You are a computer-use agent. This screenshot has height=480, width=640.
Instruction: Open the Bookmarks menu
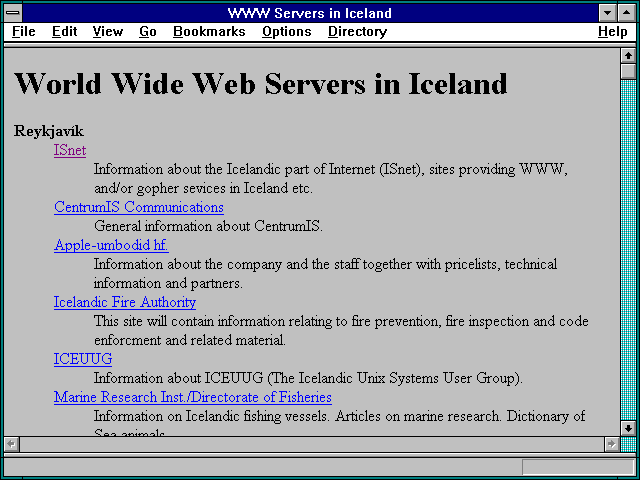(209, 31)
